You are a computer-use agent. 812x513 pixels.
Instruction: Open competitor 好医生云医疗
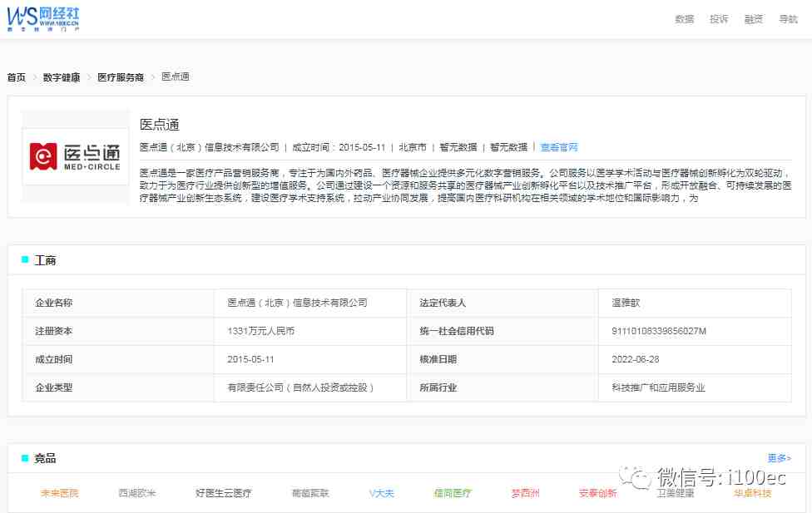coord(223,493)
